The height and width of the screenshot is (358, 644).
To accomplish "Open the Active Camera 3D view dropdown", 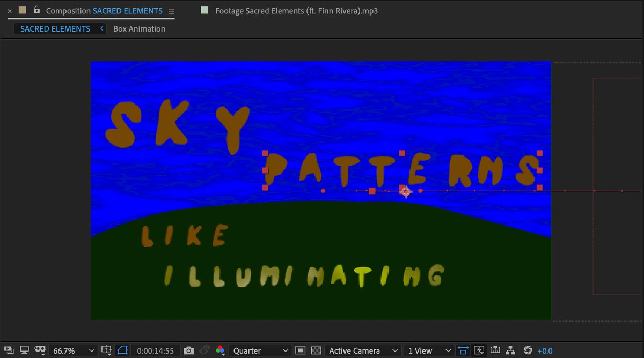I will (x=362, y=350).
